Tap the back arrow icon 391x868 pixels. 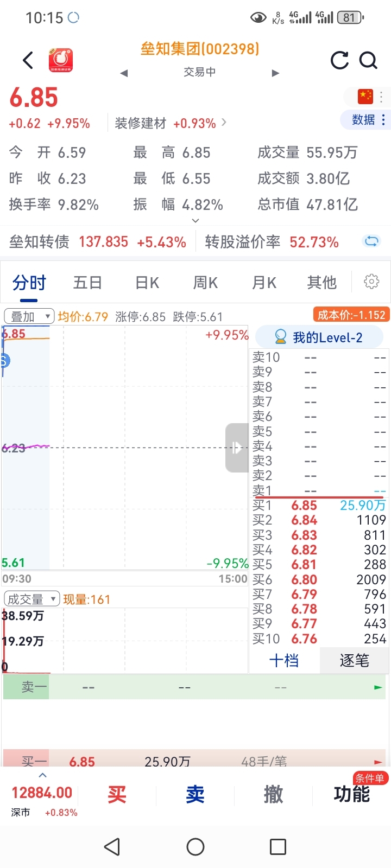coord(28,60)
